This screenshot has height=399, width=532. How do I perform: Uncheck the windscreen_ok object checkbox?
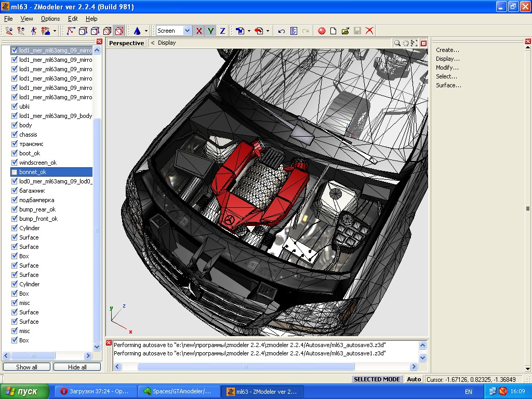click(15, 163)
